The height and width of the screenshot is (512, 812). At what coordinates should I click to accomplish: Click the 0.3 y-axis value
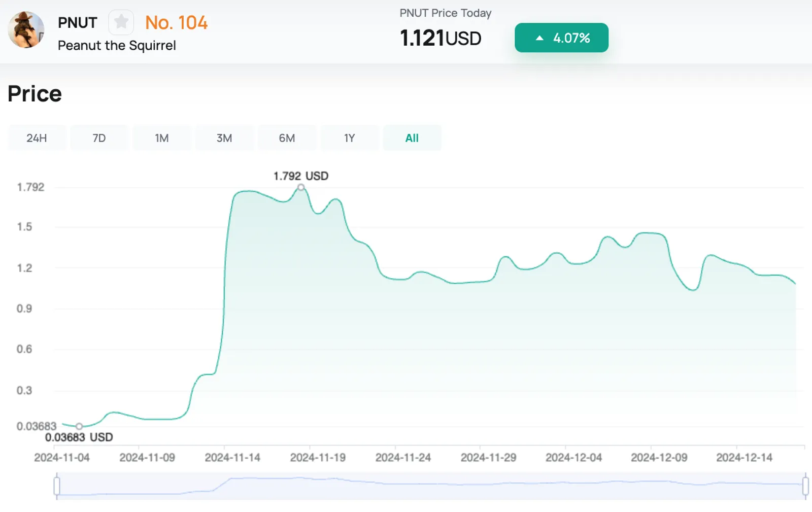pos(24,390)
